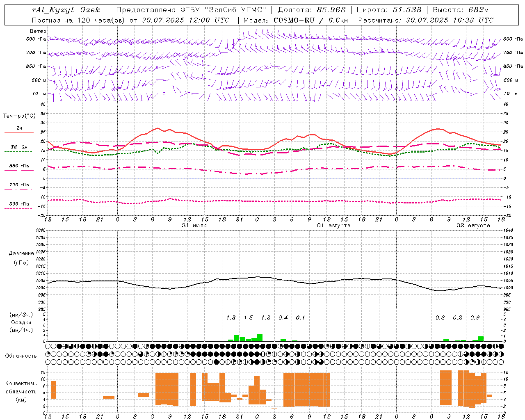Click the Конвективн. label of the convective cloud panel
Screen dimensions: 525x420
coord(21,383)
